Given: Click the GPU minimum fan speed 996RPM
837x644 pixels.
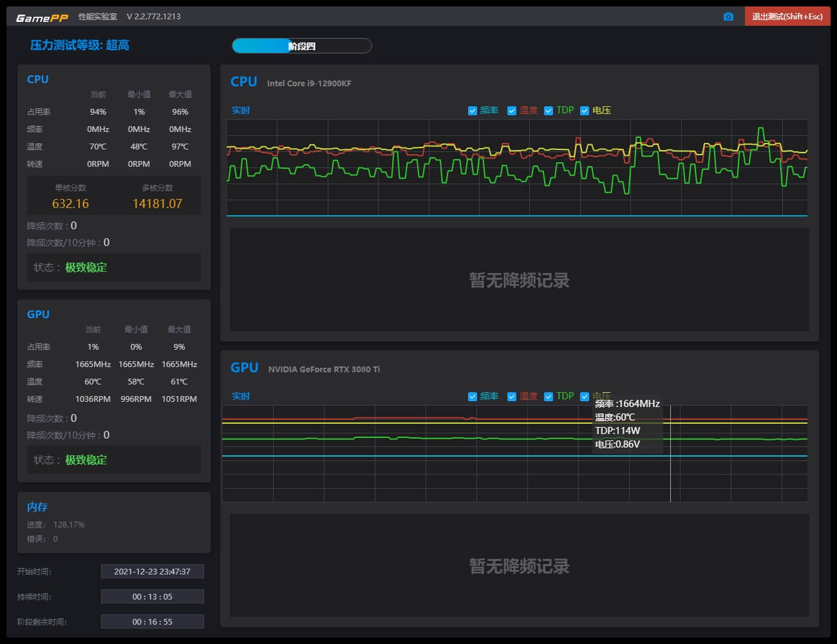Looking at the screenshot, I should (136, 399).
